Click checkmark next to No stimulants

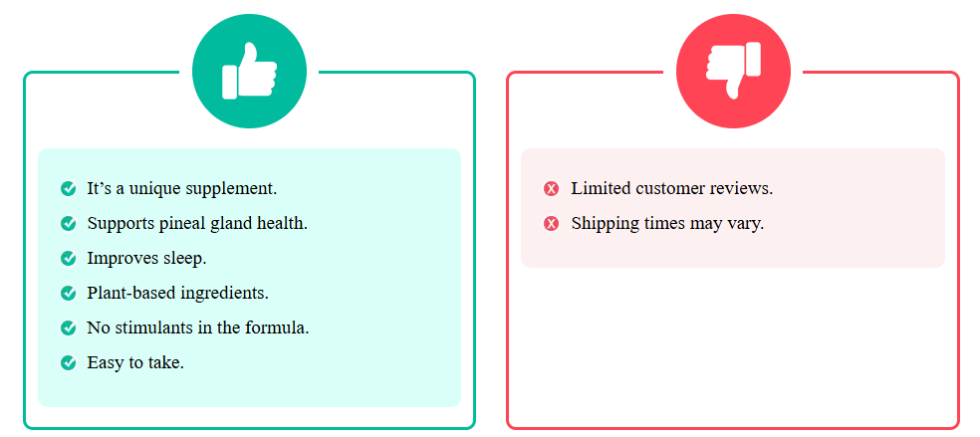69,328
